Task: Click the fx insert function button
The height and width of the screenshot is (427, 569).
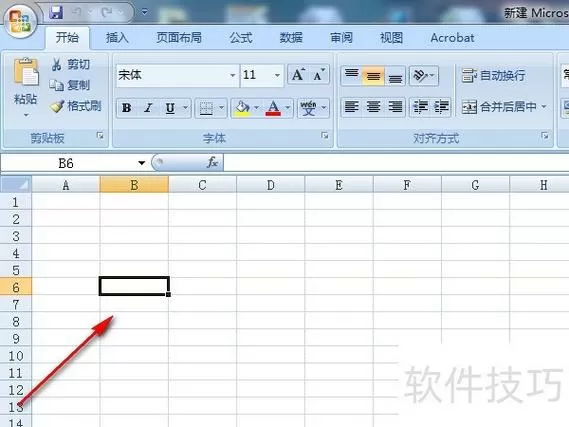Action: click(x=212, y=163)
